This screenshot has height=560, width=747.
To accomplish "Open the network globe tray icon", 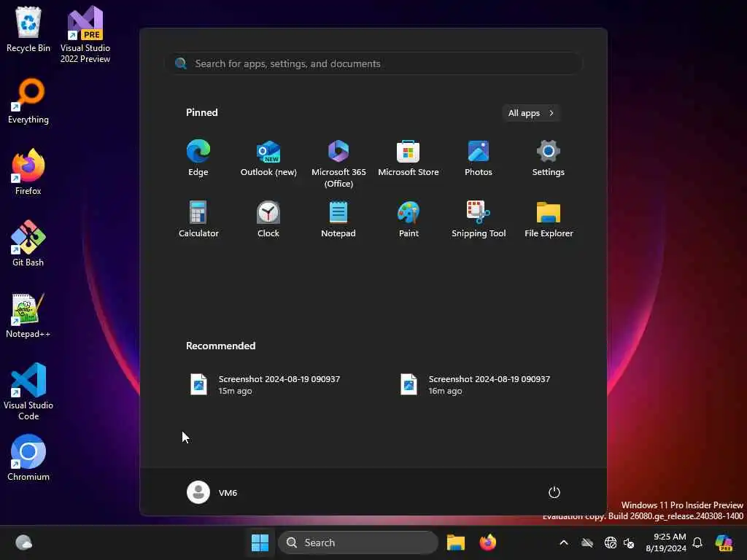I will click(x=611, y=542).
